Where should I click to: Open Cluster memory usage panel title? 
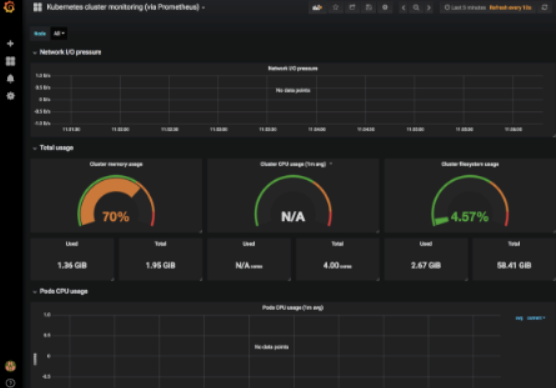click(116, 164)
